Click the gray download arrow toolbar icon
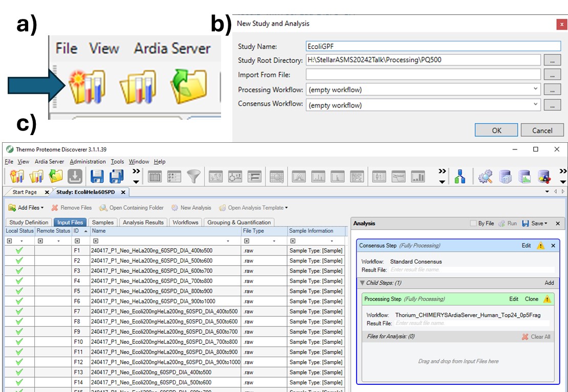 point(75,177)
